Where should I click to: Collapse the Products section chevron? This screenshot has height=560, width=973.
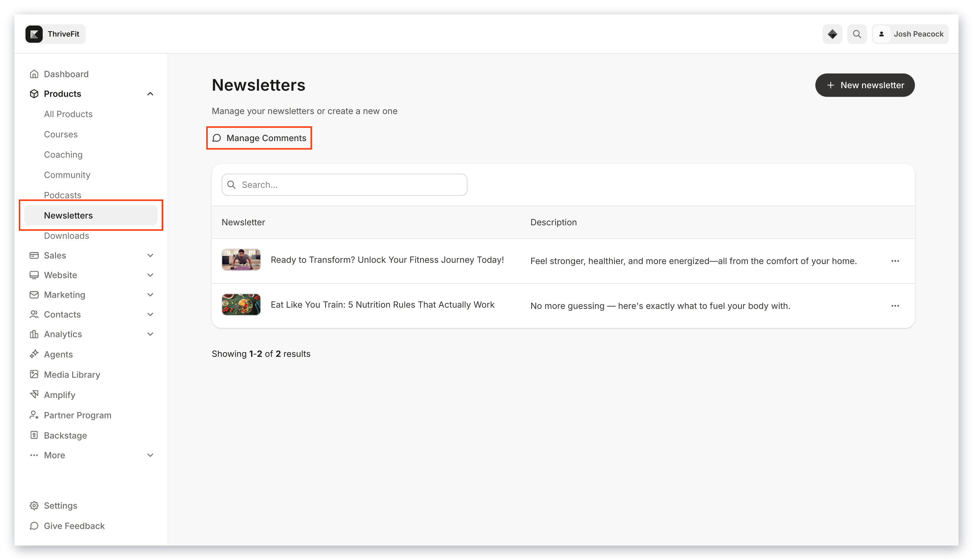150,94
